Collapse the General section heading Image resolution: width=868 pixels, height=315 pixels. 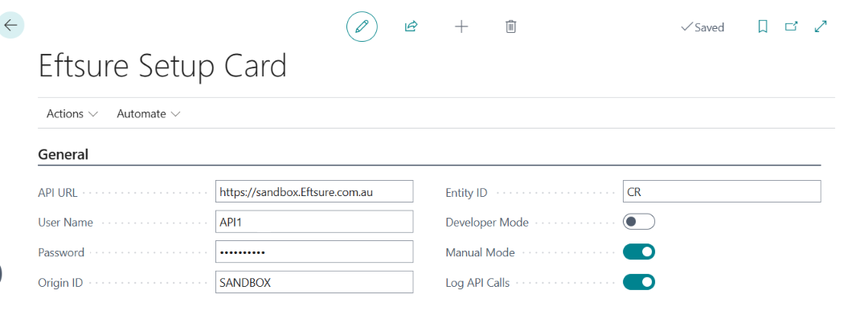pyautogui.click(x=63, y=154)
